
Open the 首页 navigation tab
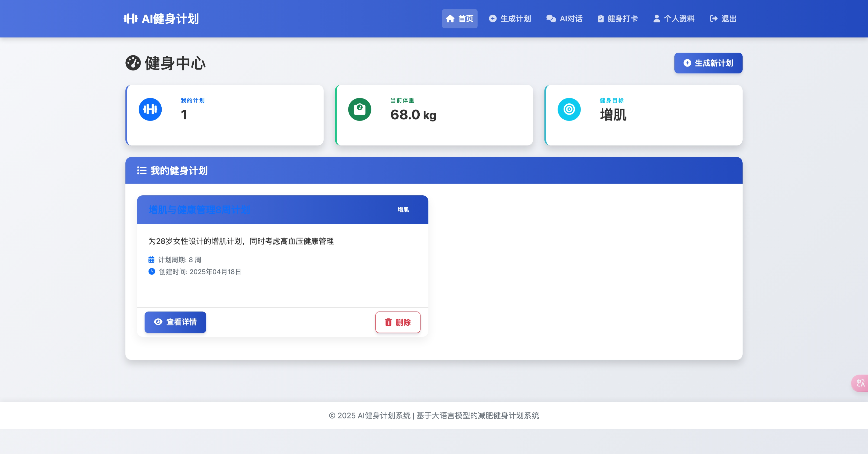(460, 19)
